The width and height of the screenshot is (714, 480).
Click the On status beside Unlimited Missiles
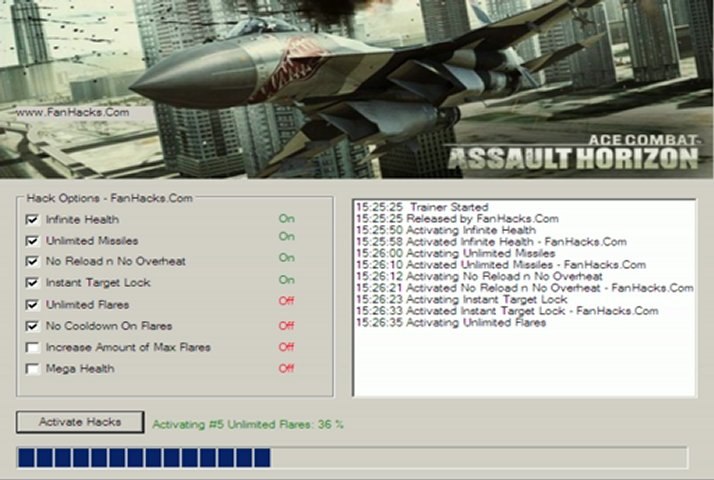pos(287,236)
